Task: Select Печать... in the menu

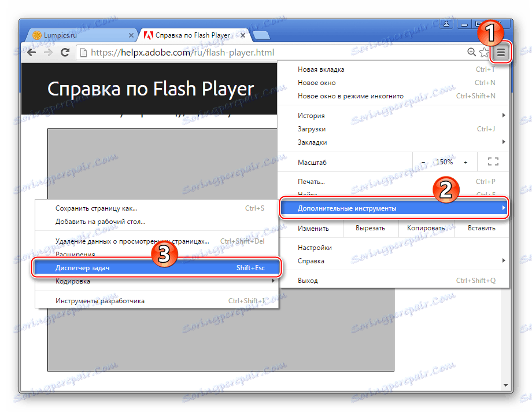Action: point(394,182)
